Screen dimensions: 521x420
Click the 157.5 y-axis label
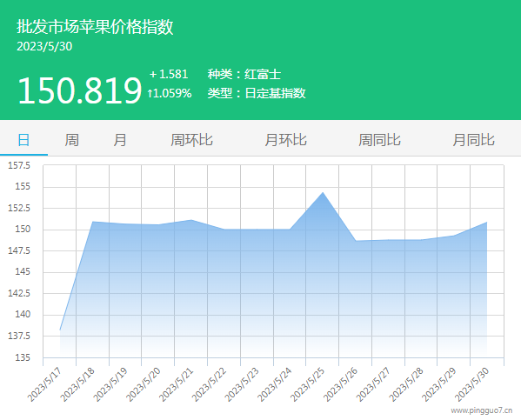click(x=19, y=165)
